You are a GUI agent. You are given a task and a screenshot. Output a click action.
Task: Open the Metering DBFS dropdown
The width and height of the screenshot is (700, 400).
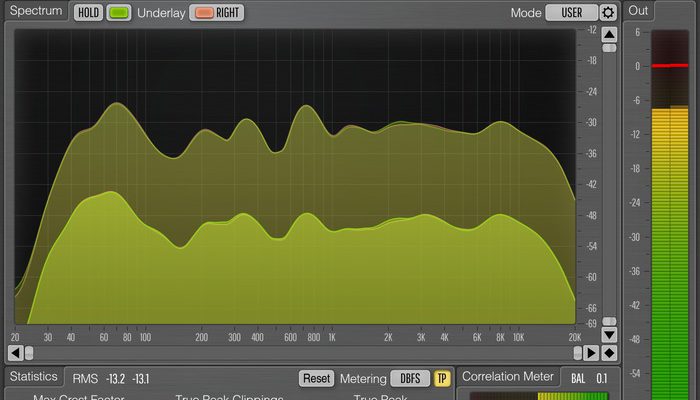tap(410, 378)
